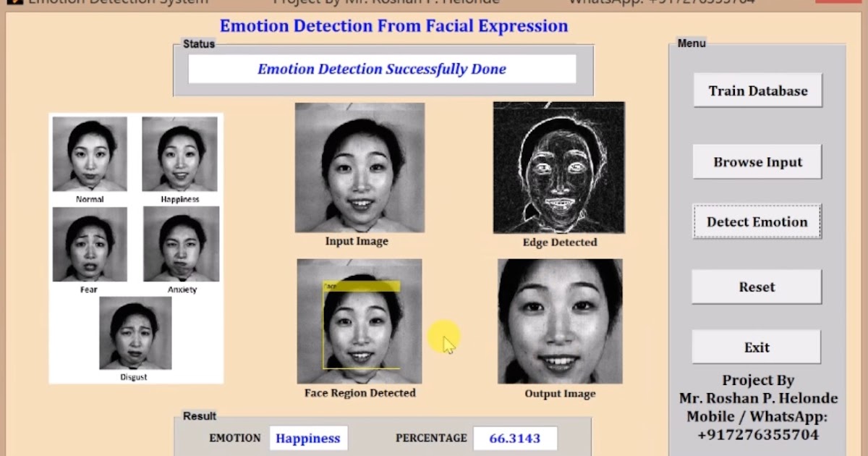The height and width of the screenshot is (456, 868).
Task: Click the Exit button
Action: (755, 347)
